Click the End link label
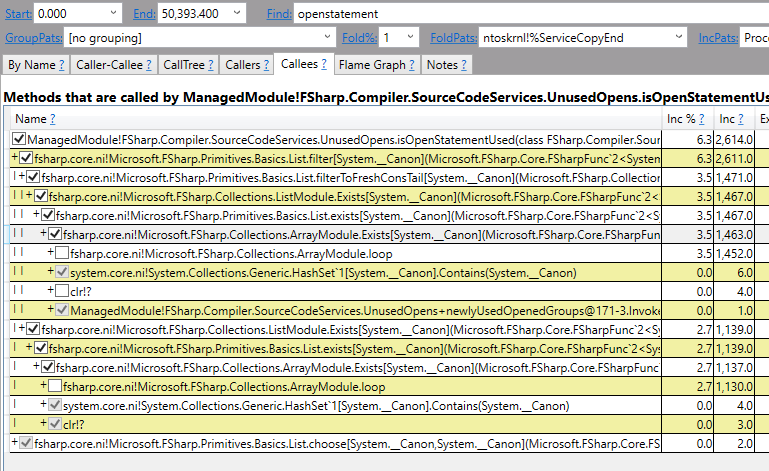 144,14
